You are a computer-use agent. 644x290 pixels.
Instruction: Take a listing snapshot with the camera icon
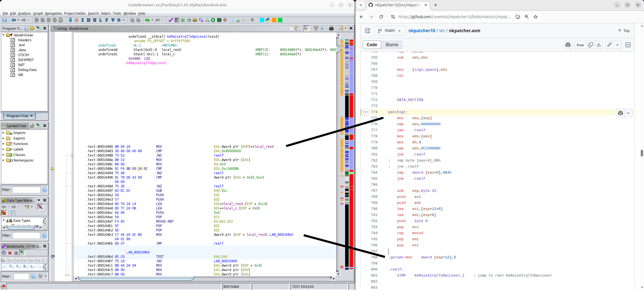(x=331, y=28)
